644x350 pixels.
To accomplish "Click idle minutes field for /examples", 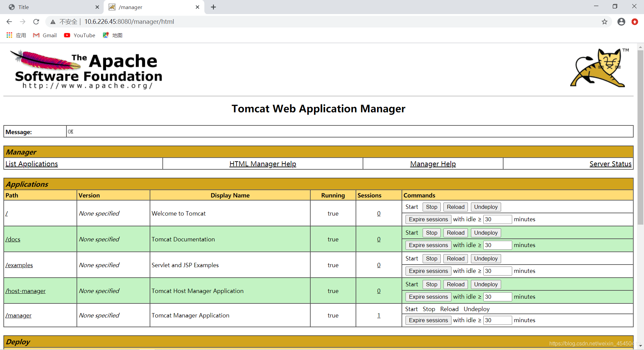I will (x=497, y=271).
